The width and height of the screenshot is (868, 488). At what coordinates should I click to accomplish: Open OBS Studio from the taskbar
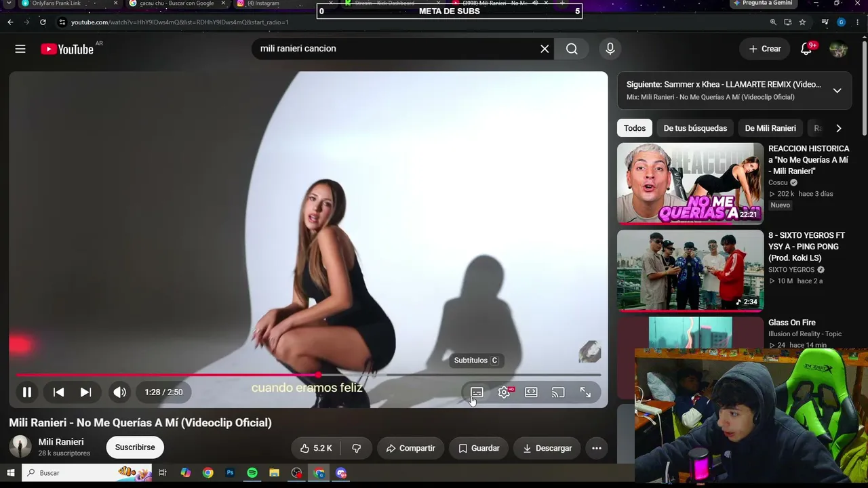point(297,472)
